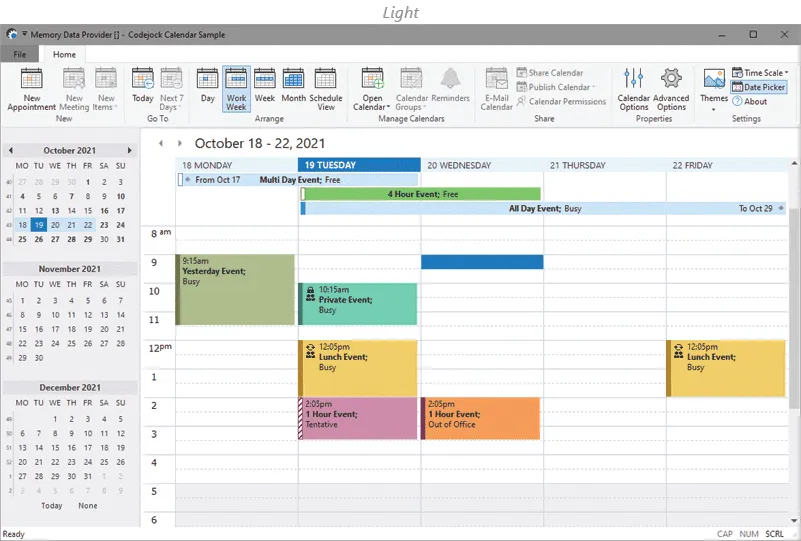This screenshot has height=541, width=801.
Task: Click None button below mini calendars
Action: [x=88, y=506]
